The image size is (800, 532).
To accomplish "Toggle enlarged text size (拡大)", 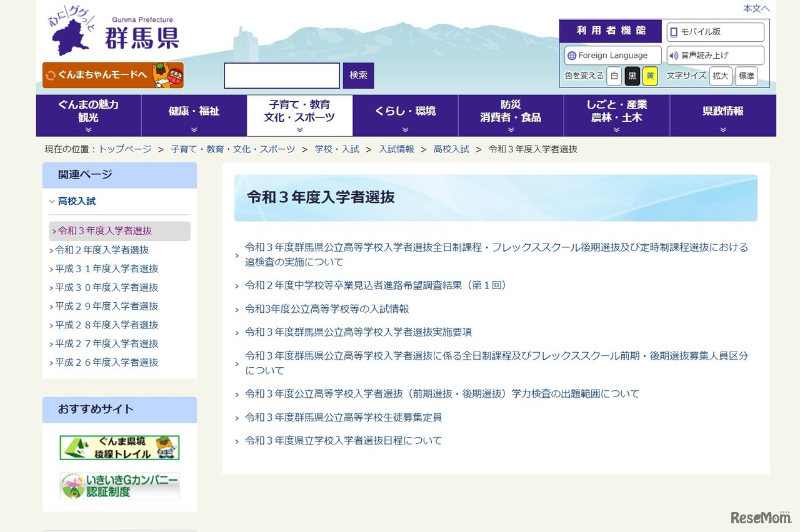I will click(x=721, y=76).
